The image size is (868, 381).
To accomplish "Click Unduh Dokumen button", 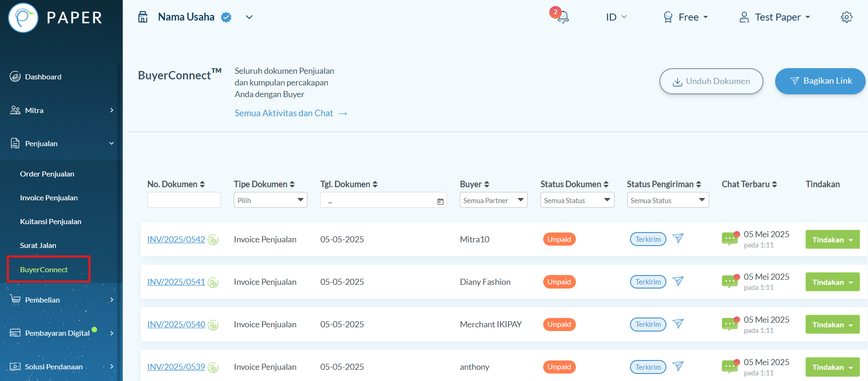I will click(x=711, y=81).
